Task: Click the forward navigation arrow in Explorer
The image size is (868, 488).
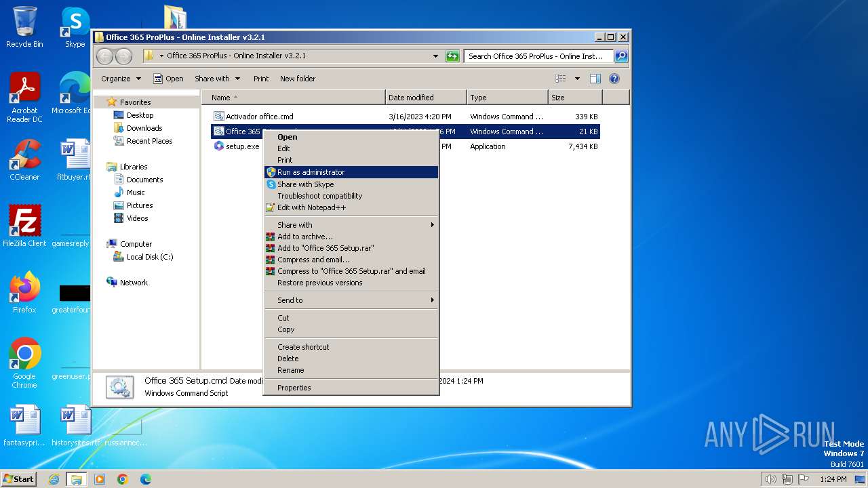Action: pyautogui.click(x=123, y=56)
